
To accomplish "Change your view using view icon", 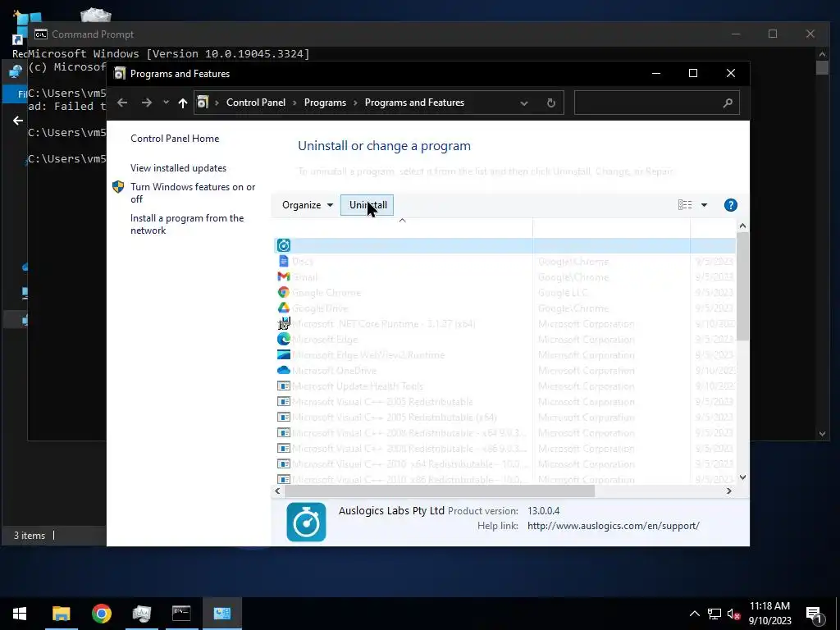I will click(x=685, y=204).
